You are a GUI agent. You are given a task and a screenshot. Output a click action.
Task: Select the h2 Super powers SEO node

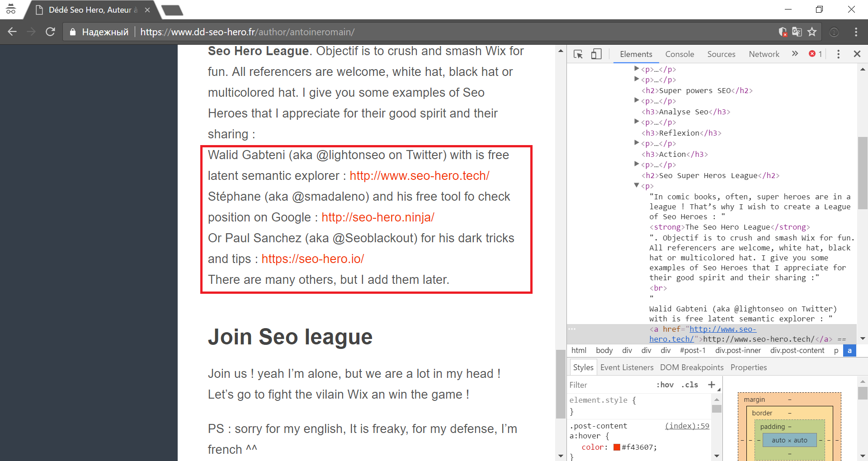(x=697, y=90)
